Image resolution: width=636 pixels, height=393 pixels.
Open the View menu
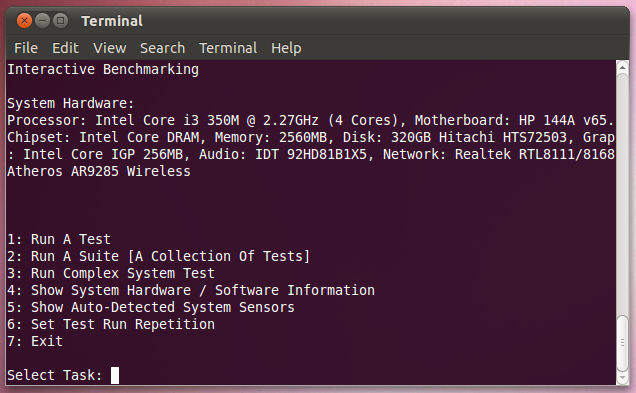[110, 48]
